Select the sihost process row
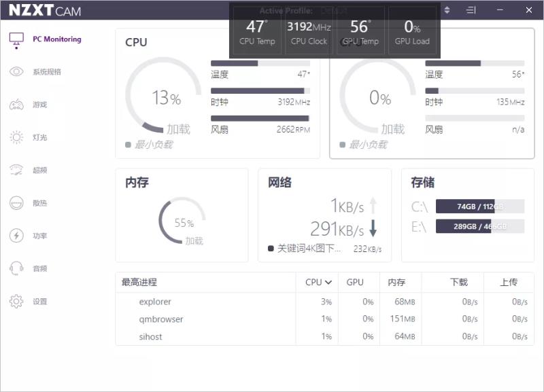The width and height of the screenshot is (544, 392). tap(324, 336)
